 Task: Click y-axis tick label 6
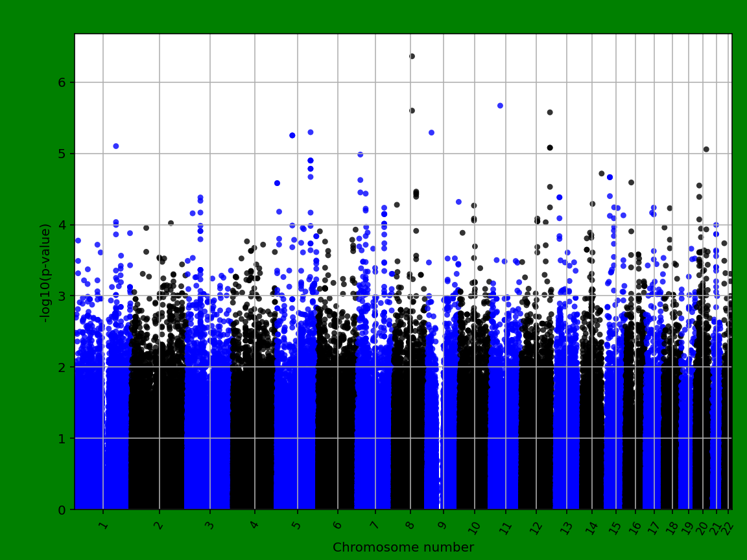[63, 82]
